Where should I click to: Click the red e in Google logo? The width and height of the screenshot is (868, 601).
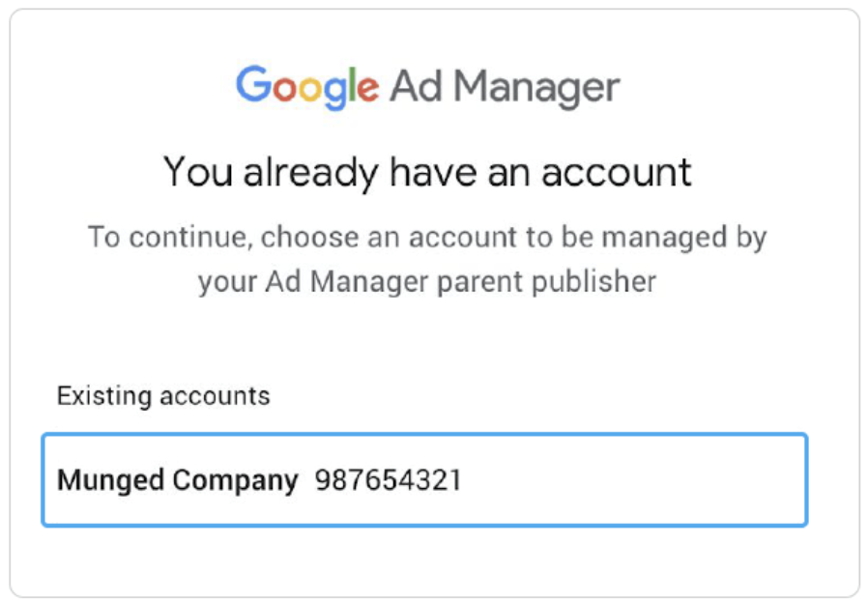coord(367,90)
